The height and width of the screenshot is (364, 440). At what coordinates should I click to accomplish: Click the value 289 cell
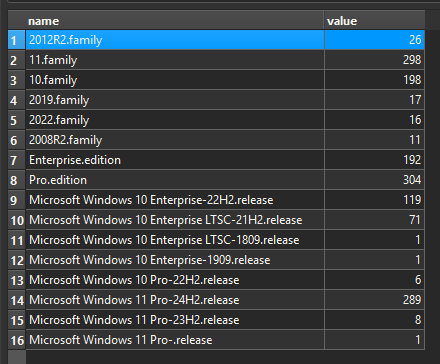(374, 300)
